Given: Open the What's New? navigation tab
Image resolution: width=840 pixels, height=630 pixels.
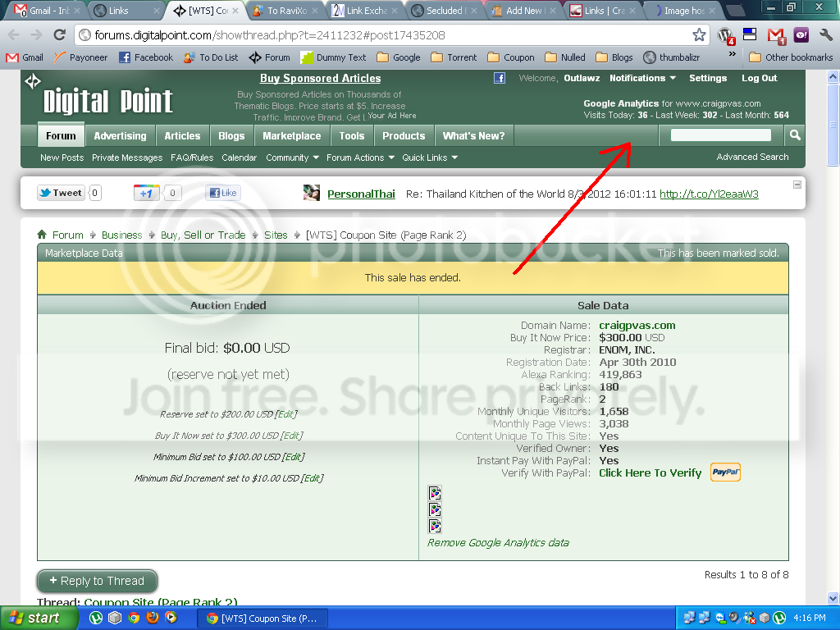Looking at the screenshot, I should tap(473, 136).
